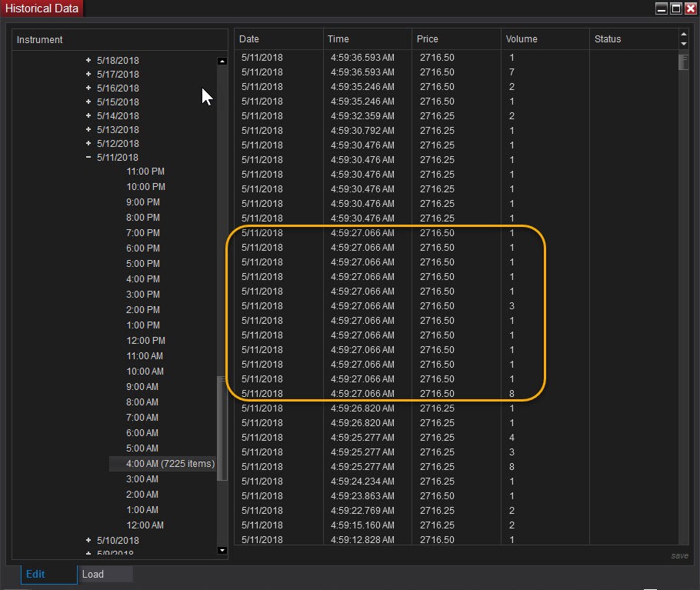This screenshot has width=700, height=590.
Task: Minimize the Historical Data window
Action: pyautogui.click(x=662, y=8)
